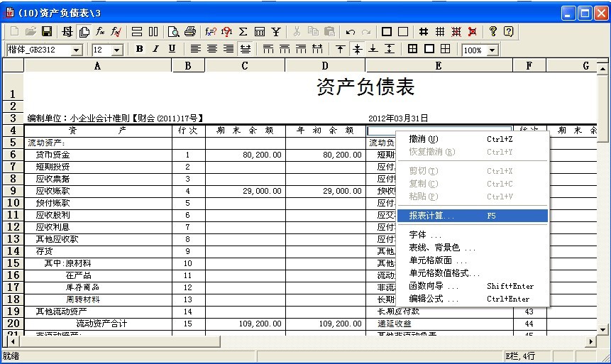This screenshot has height=364, width=611.
Task: Click the Help question mark icon
Action: click(492, 32)
